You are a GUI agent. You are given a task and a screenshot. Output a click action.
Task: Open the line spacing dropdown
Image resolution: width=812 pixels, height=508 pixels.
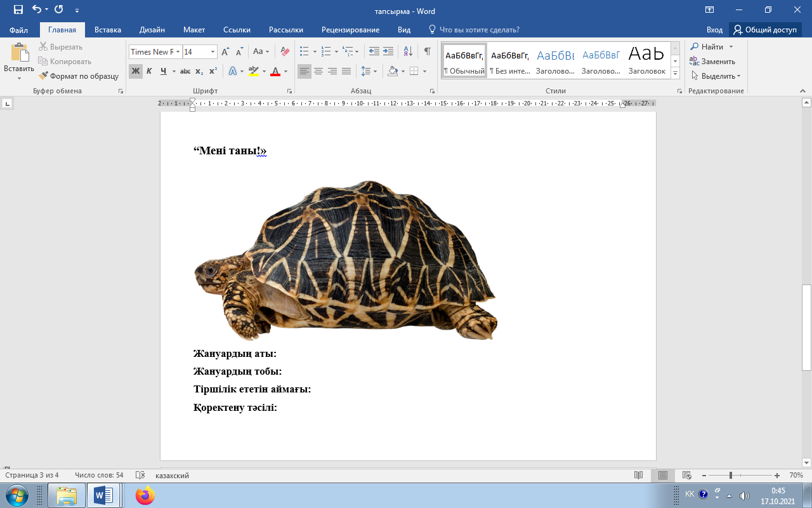click(369, 71)
